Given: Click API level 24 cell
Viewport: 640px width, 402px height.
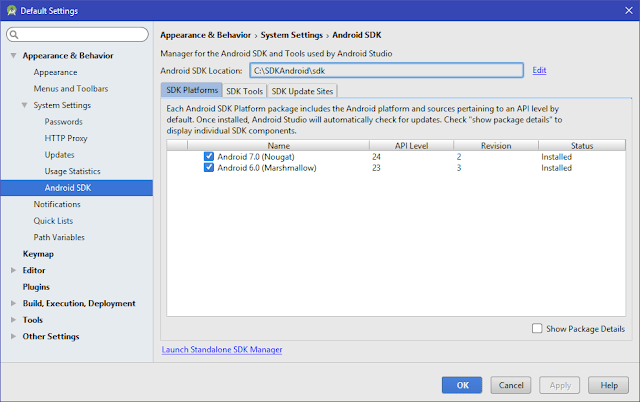Looking at the screenshot, I should pyautogui.click(x=376, y=157).
